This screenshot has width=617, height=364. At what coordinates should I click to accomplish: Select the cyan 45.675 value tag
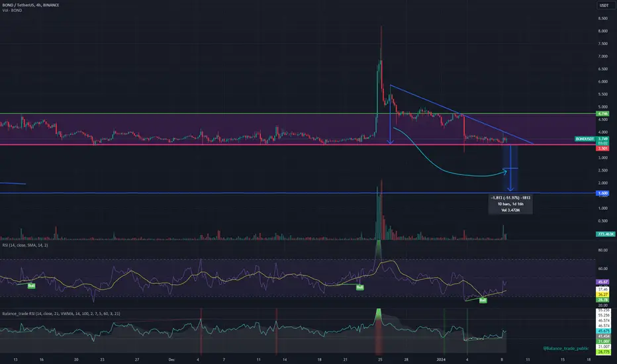pos(604,332)
